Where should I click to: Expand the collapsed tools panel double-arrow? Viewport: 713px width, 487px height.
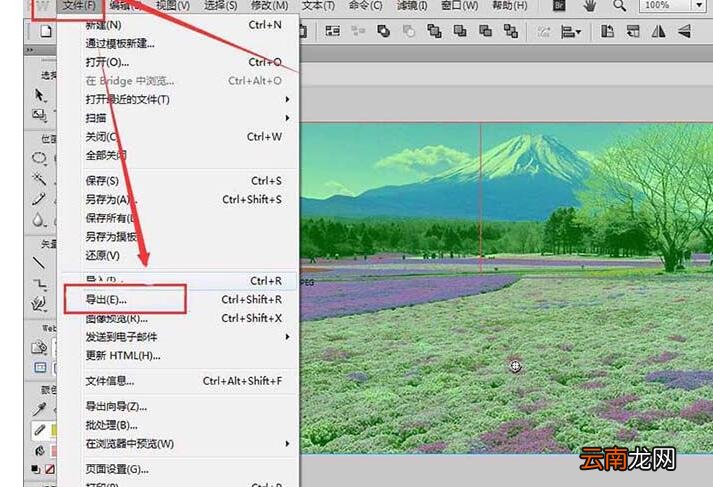tap(30, 50)
